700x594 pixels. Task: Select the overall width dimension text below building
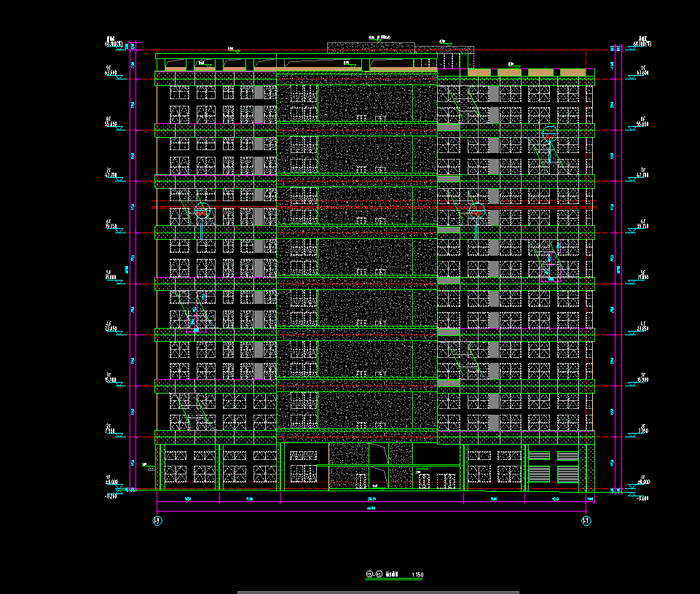click(x=371, y=508)
